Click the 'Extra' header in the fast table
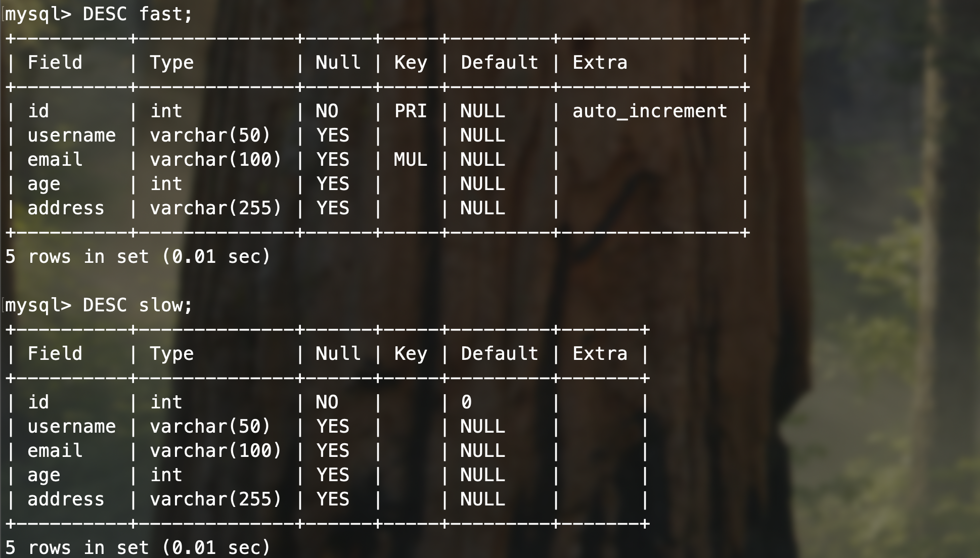This screenshot has height=558, width=980. [x=600, y=63]
